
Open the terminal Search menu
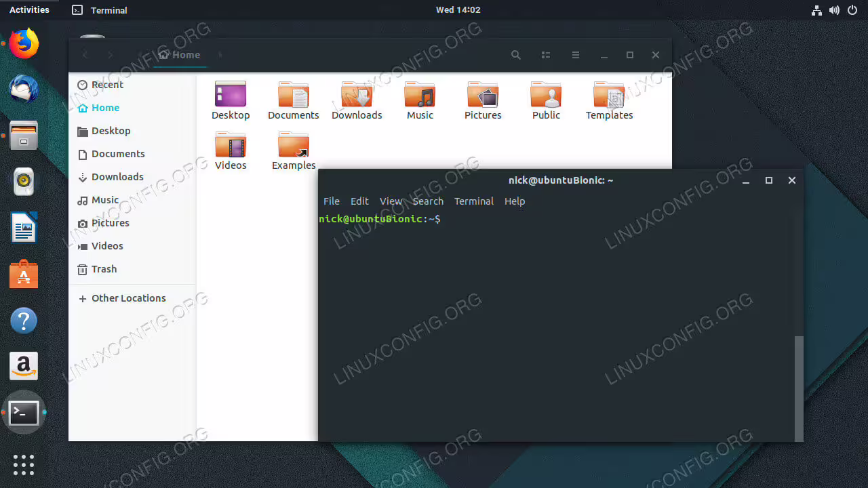(x=428, y=201)
